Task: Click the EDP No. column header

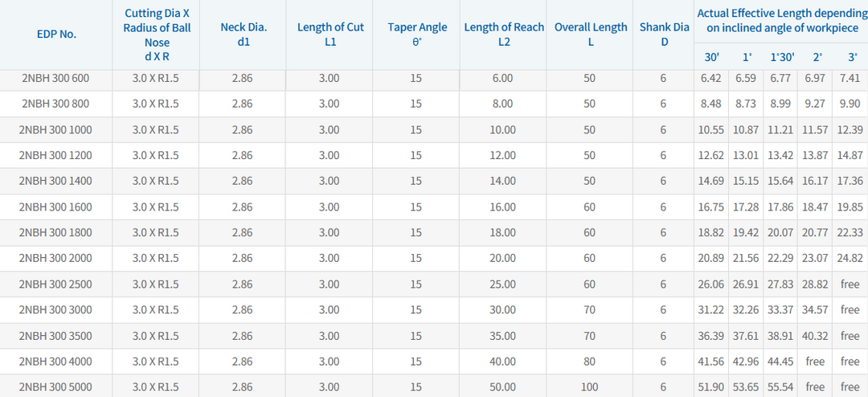Action: click(55, 34)
